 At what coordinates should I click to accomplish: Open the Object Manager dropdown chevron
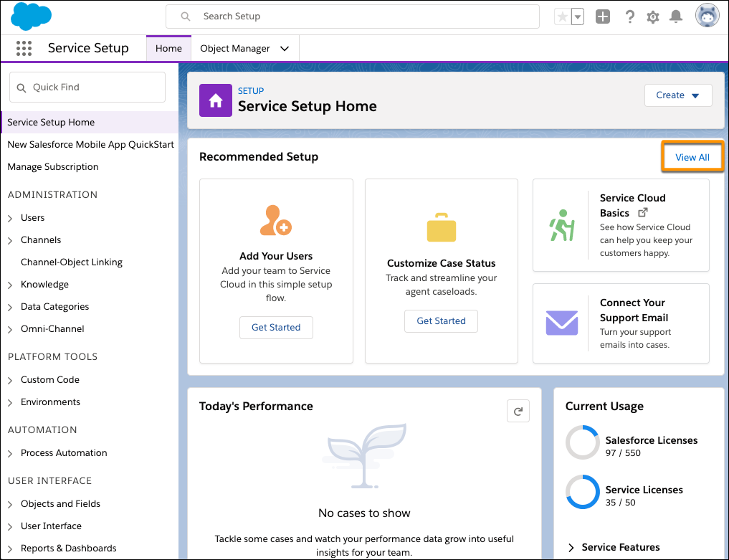coord(285,48)
